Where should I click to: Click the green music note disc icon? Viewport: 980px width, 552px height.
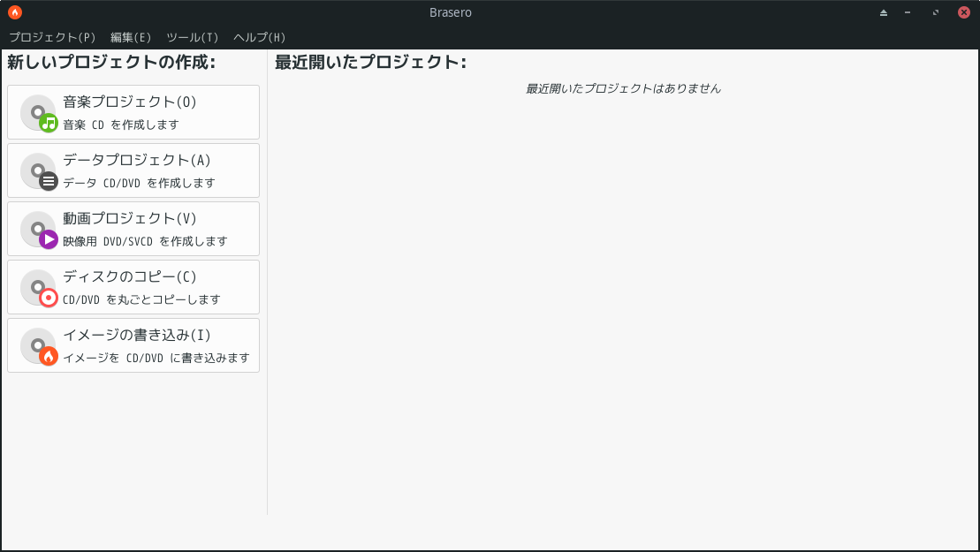[x=39, y=113]
